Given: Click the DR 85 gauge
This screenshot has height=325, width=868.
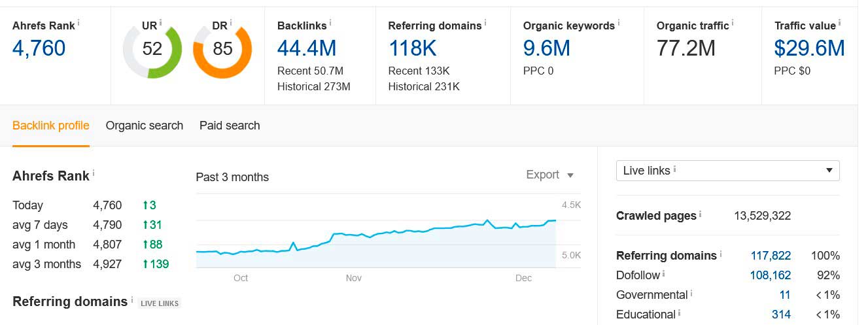Looking at the screenshot, I should pos(222,49).
